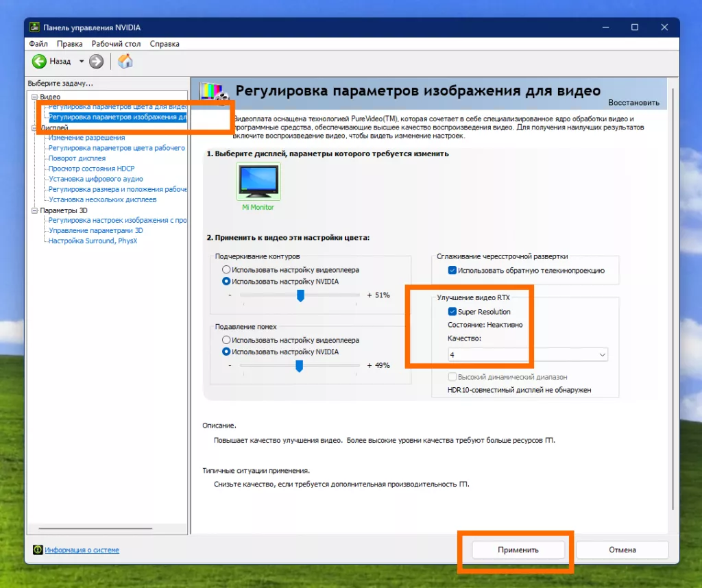
Task: Click Назад button label
Action: [60, 61]
